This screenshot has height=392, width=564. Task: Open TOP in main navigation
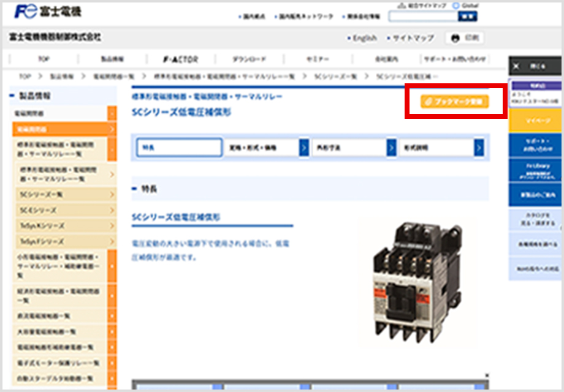[44, 59]
